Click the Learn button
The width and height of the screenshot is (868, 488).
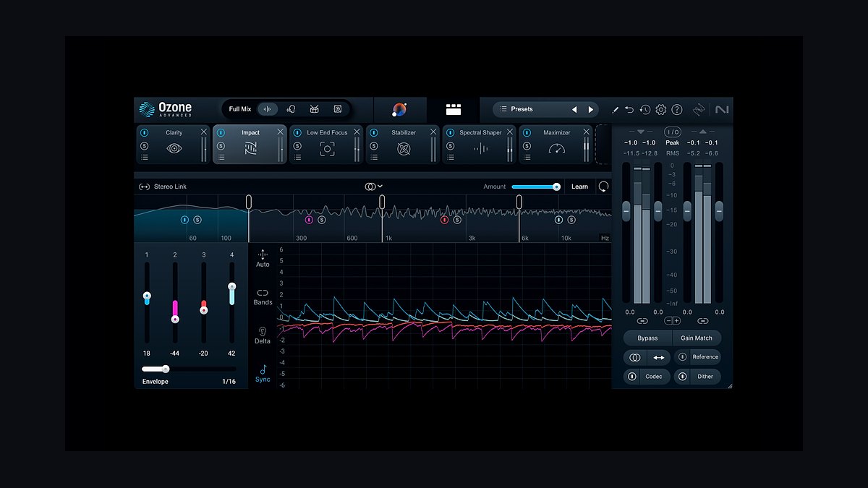(579, 187)
